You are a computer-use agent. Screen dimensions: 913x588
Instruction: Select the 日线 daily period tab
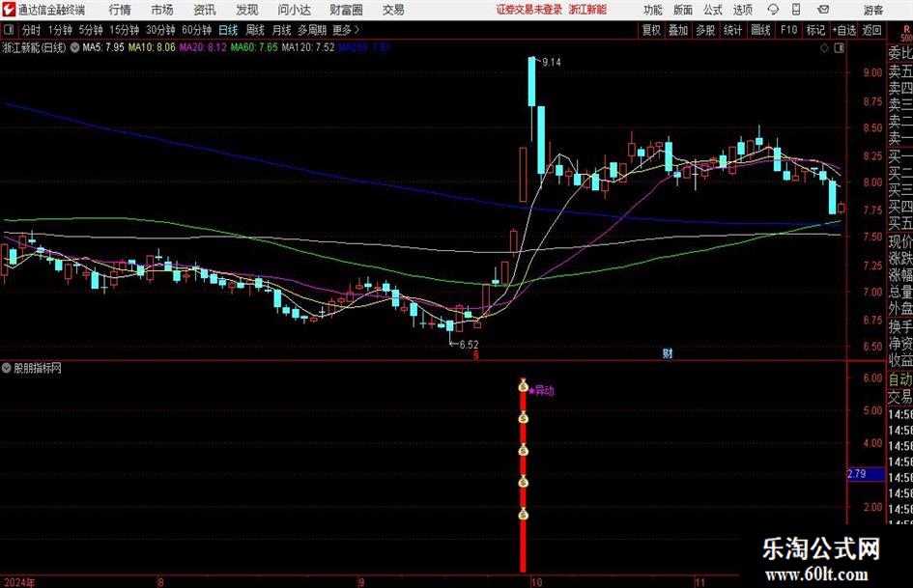point(228,30)
